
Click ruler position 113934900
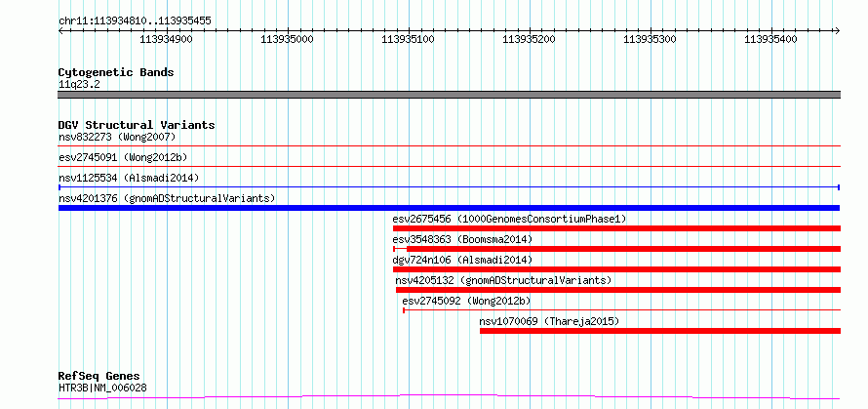pyautogui.click(x=166, y=39)
